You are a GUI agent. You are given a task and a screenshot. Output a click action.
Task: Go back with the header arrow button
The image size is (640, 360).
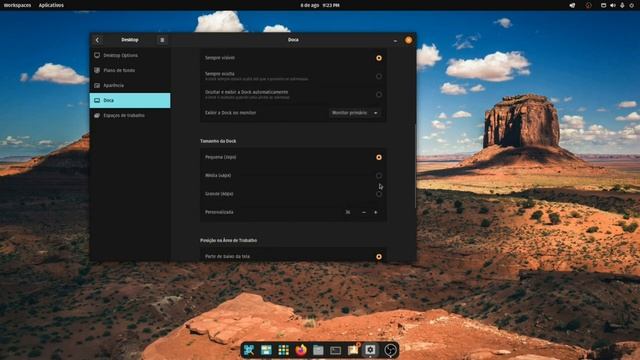pyautogui.click(x=97, y=40)
